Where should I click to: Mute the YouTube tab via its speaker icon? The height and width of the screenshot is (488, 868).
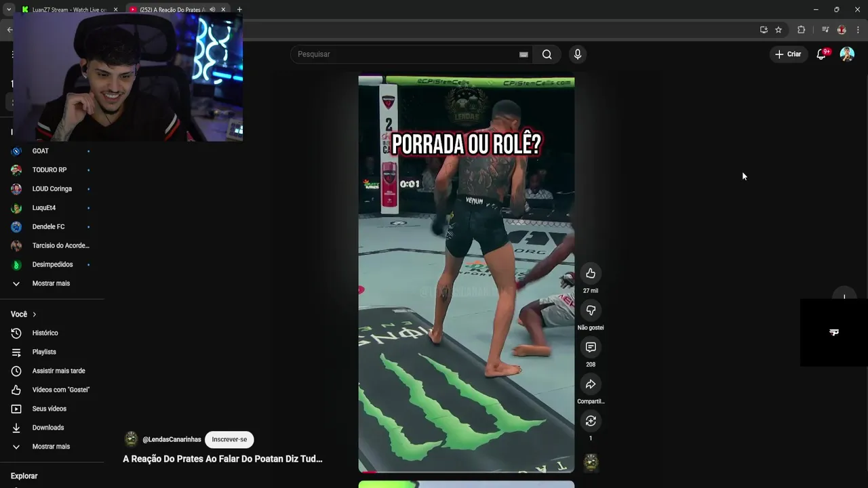tap(212, 9)
